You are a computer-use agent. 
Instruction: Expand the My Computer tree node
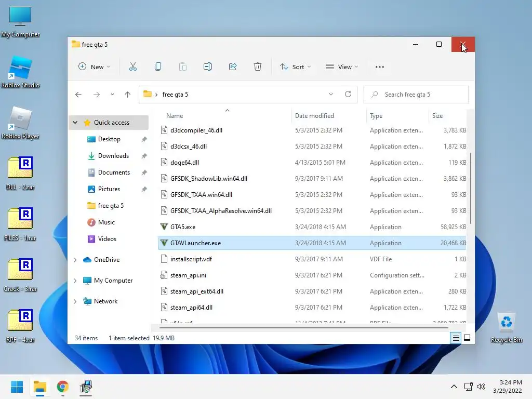[x=75, y=281]
